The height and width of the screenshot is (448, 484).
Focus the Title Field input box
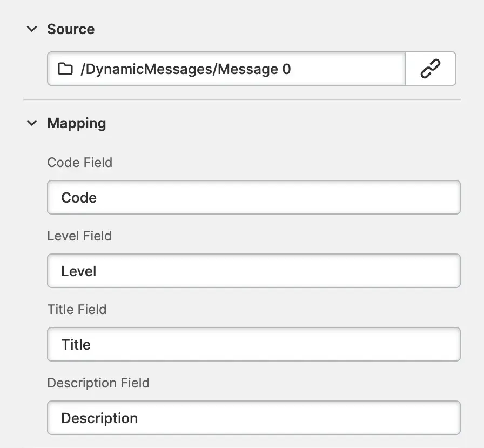[253, 345]
